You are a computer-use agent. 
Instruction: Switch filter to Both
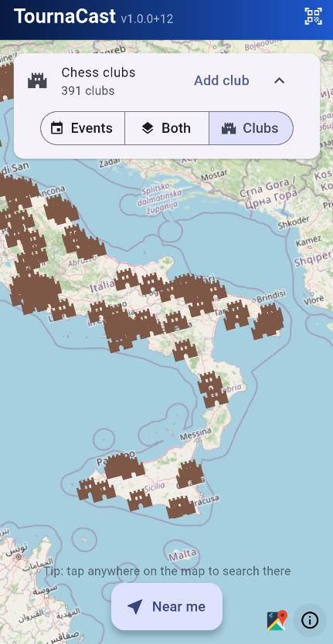(x=167, y=128)
